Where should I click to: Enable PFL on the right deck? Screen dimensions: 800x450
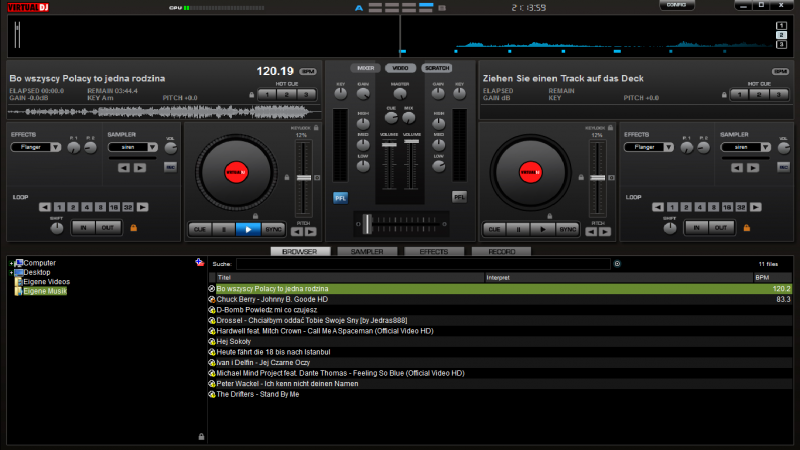pyautogui.click(x=459, y=197)
